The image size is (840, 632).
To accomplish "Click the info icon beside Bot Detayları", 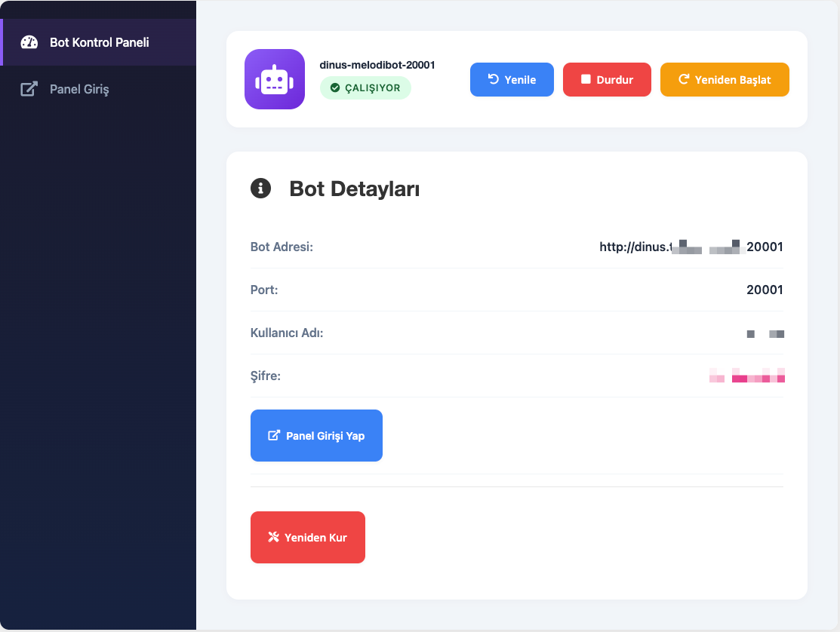I will point(261,189).
